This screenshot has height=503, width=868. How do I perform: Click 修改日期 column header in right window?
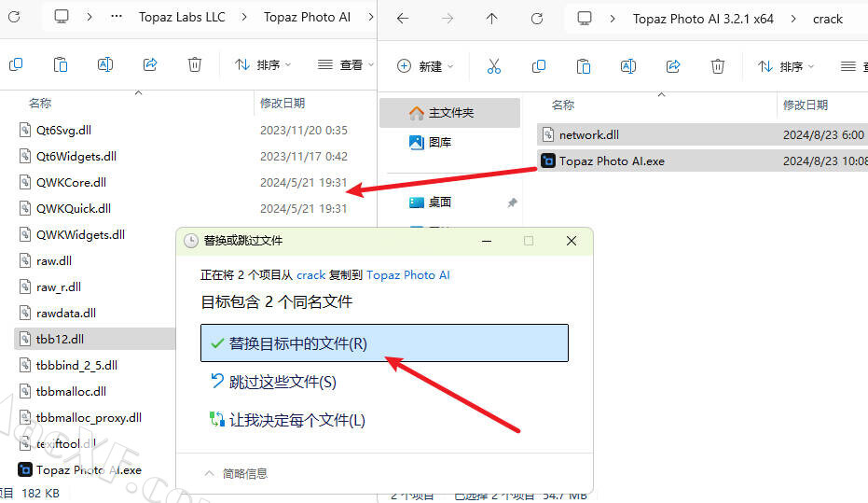point(805,105)
